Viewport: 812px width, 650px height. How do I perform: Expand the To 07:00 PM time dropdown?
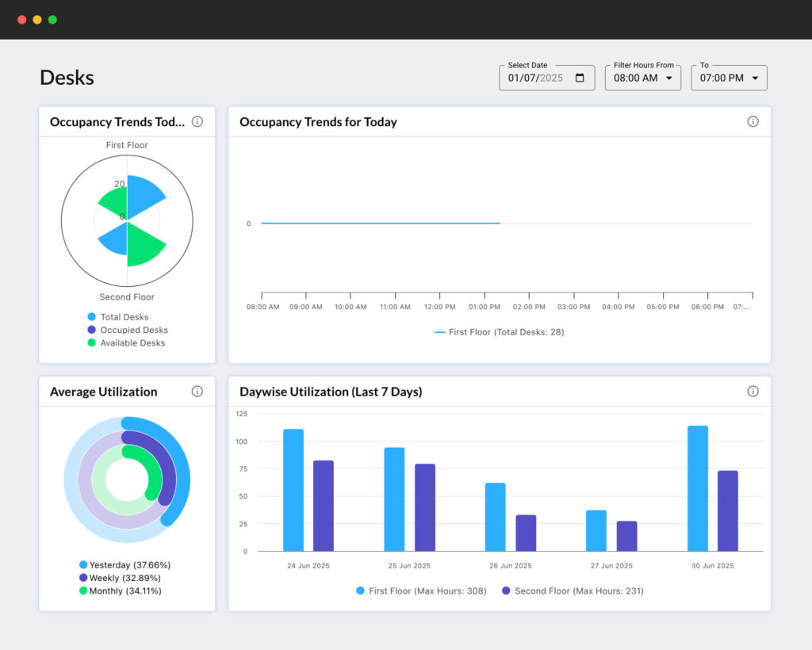[729, 78]
